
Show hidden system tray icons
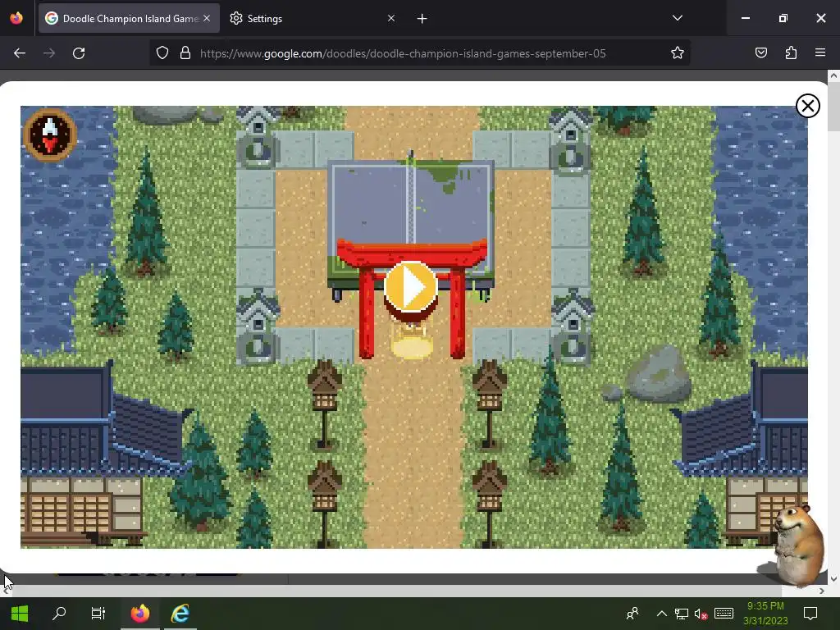662,614
